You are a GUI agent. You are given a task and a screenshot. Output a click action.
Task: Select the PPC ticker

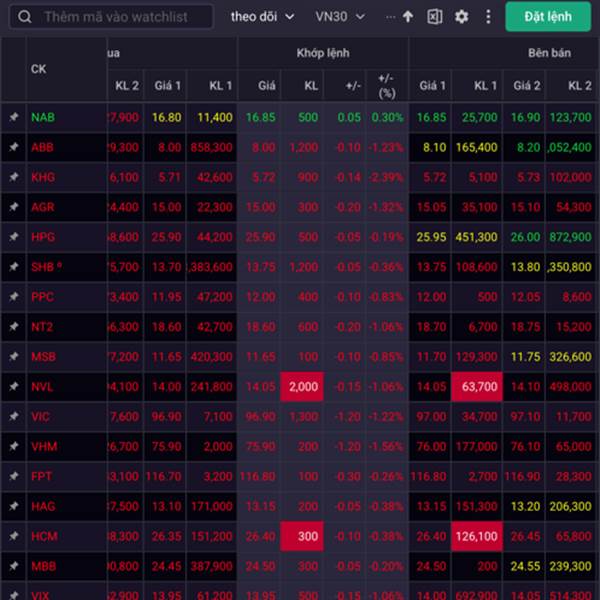pos(42,296)
